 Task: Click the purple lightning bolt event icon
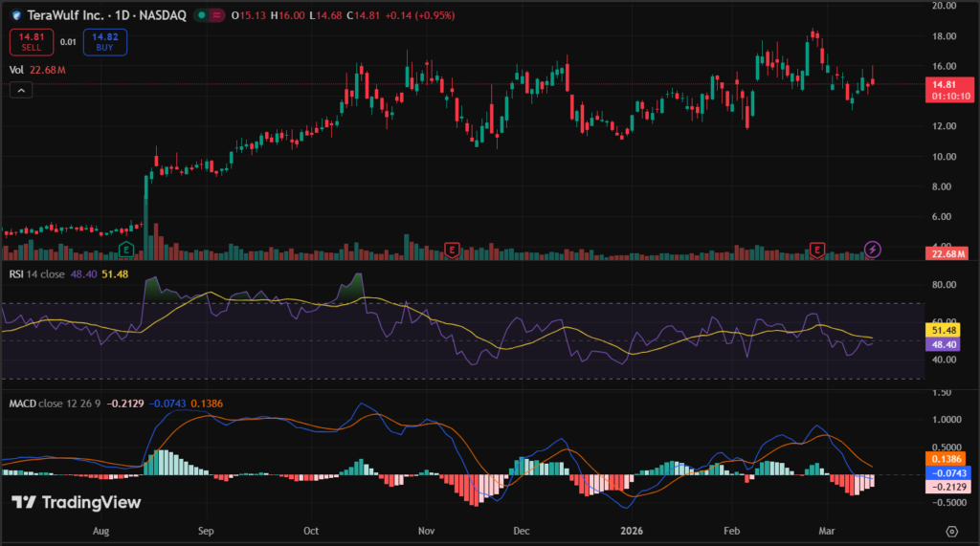pyautogui.click(x=872, y=250)
